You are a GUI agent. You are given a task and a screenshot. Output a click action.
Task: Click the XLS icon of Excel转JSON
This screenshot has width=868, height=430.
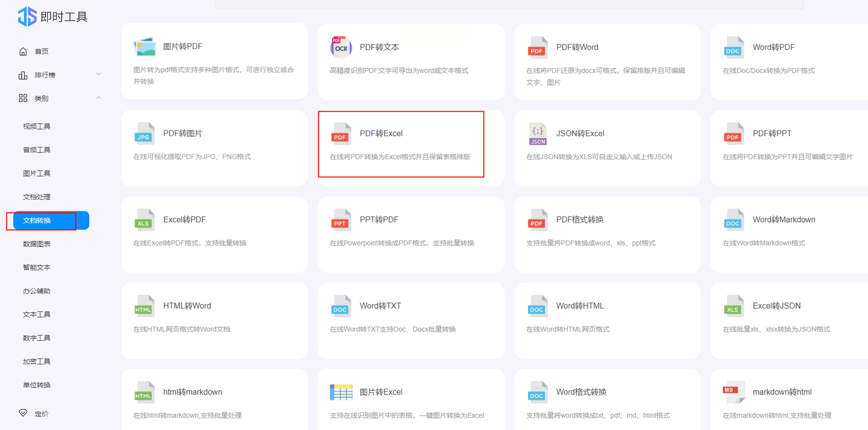[x=734, y=305]
